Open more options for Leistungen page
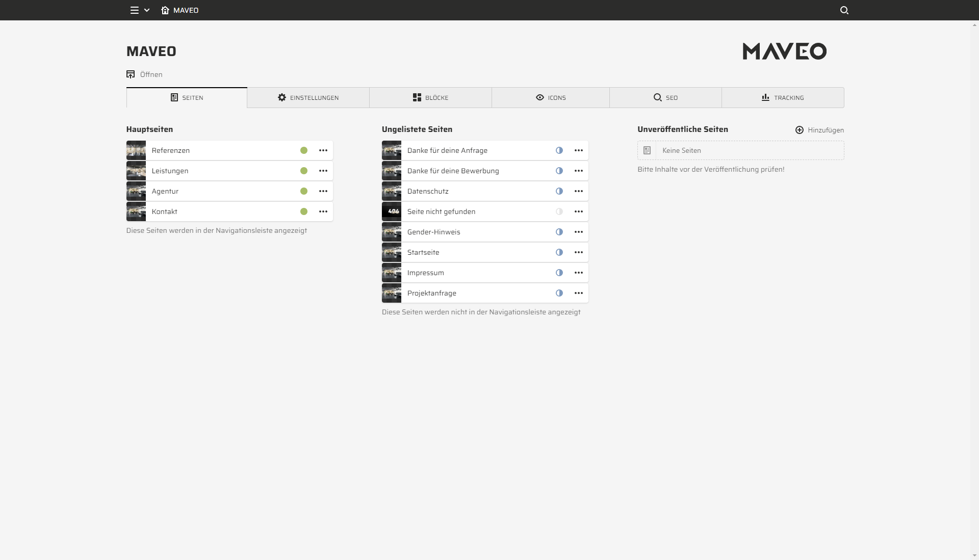This screenshot has height=560, width=979. click(323, 171)
